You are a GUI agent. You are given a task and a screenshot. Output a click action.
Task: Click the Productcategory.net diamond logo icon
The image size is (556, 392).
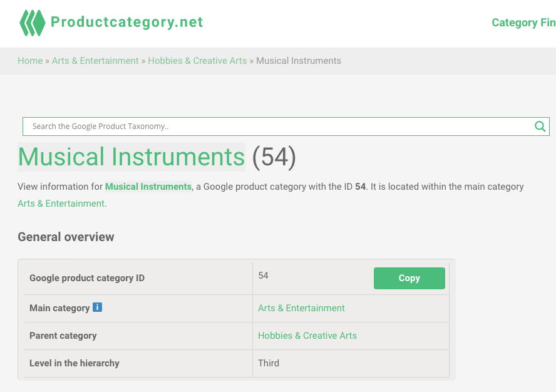pyautogui.click(x=33, y=23)
